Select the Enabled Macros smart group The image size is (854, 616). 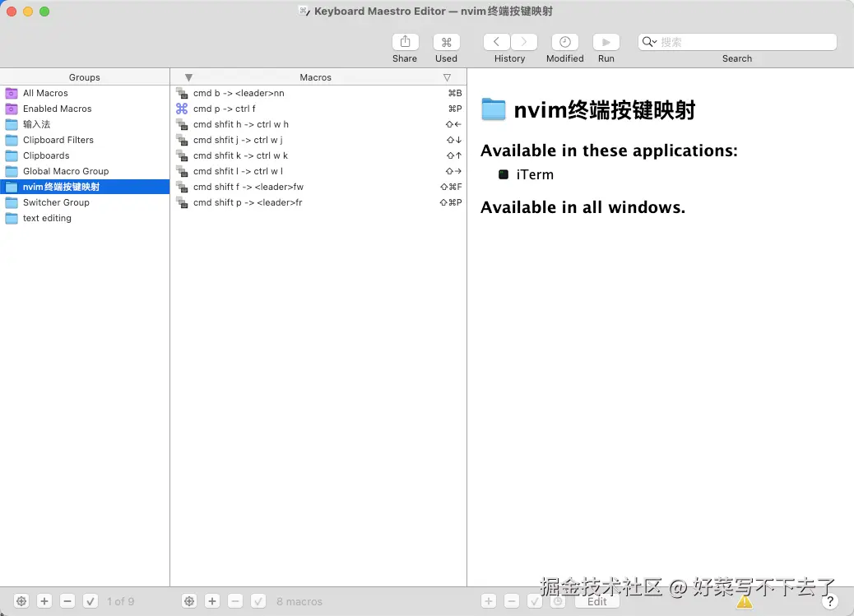85,109
